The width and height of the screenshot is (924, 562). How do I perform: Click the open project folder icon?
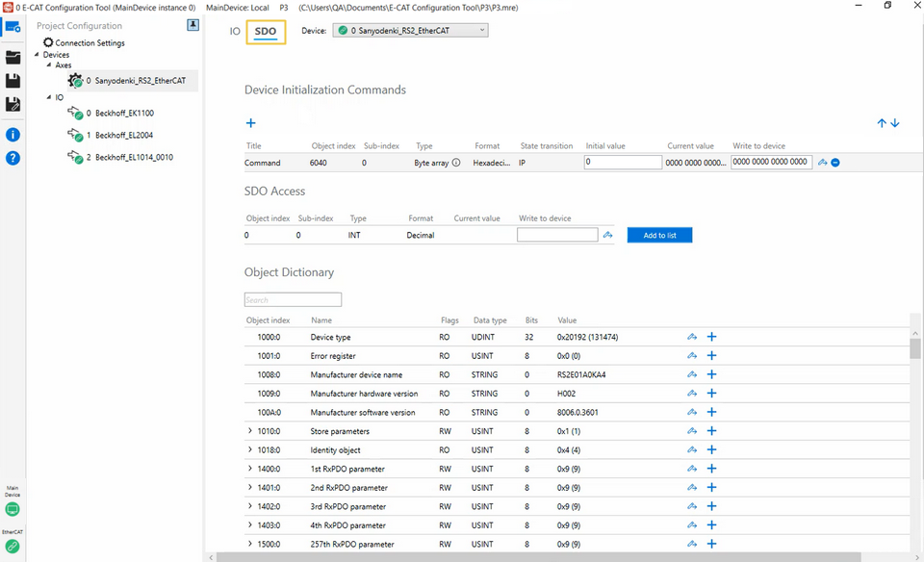tap(13, 57)
